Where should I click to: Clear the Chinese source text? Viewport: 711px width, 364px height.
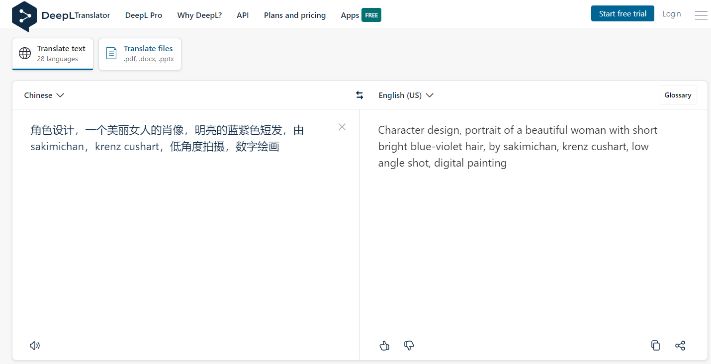click(342, 127)
